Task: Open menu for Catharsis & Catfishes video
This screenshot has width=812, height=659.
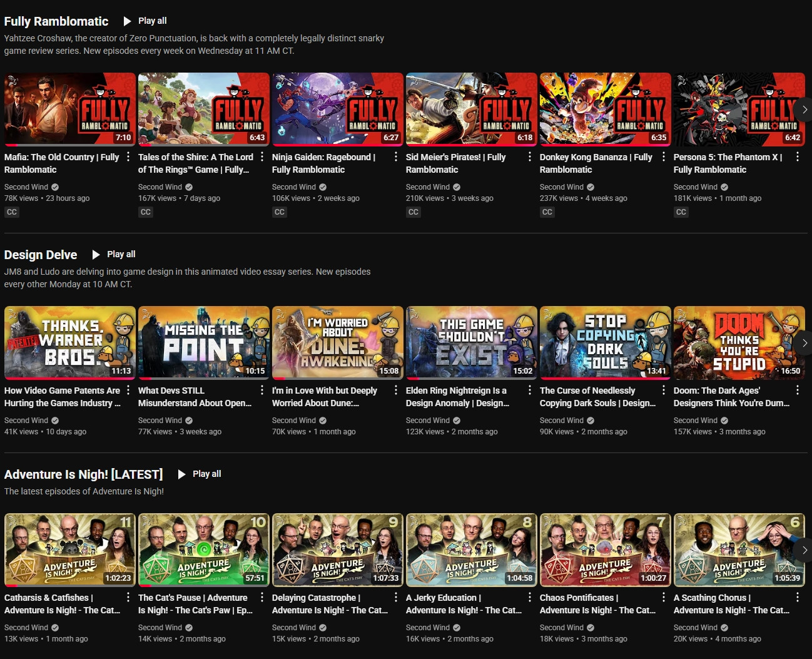Action: click(128, 597)
